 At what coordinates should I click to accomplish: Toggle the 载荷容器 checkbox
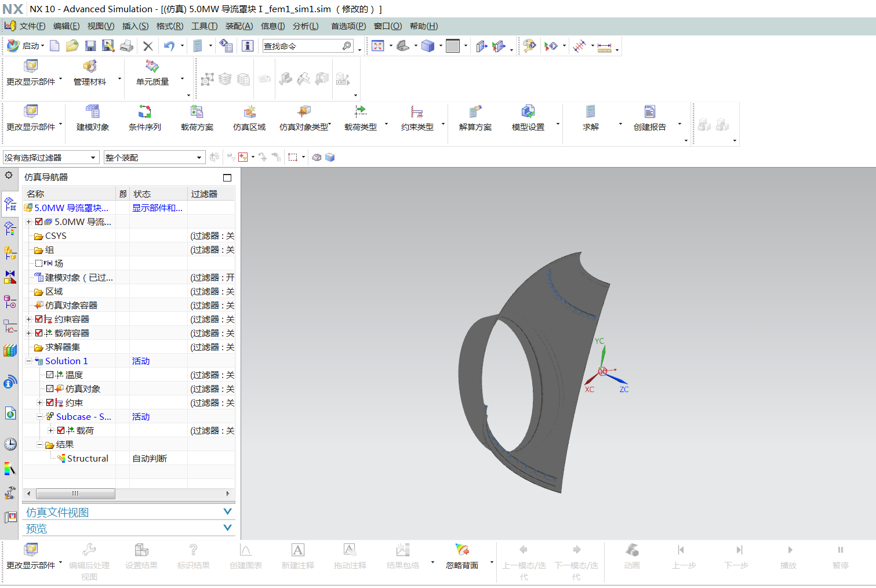pyautogui.click(x=39, y=333)
